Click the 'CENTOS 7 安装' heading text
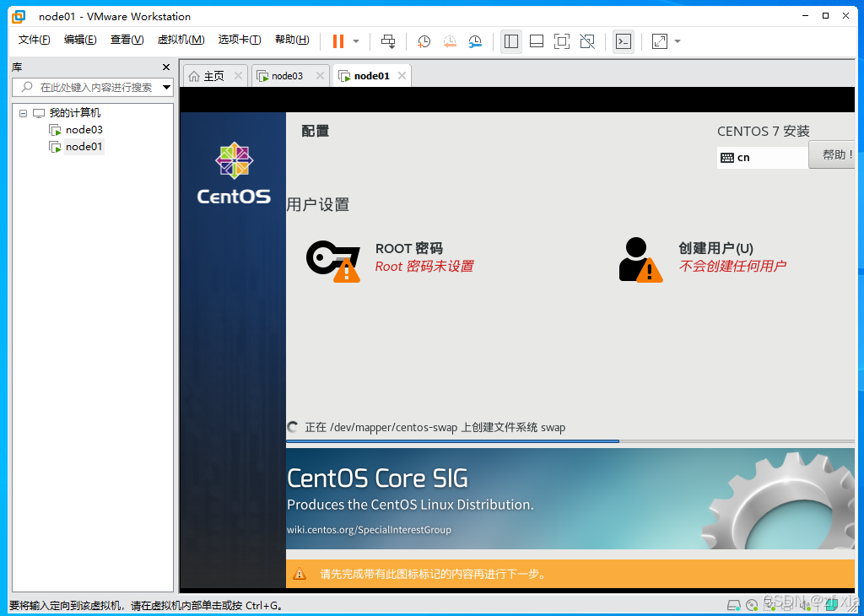Viewport: 864px width, 616px height. pyautogui.click(x=763, y=131)
